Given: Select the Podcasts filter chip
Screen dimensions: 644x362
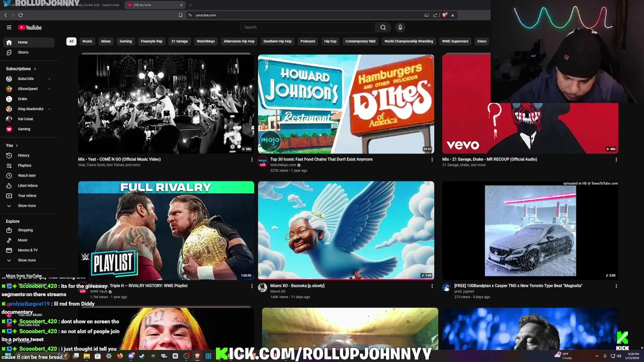Looking at the screenshot, I should pyautogui.click(x=308, y=41).
